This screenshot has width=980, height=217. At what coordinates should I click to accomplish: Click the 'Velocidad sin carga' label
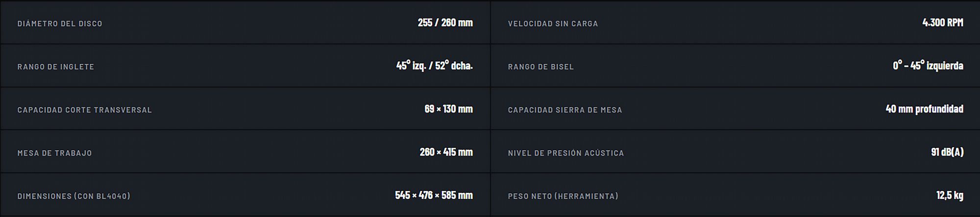[x=553, y=24]
